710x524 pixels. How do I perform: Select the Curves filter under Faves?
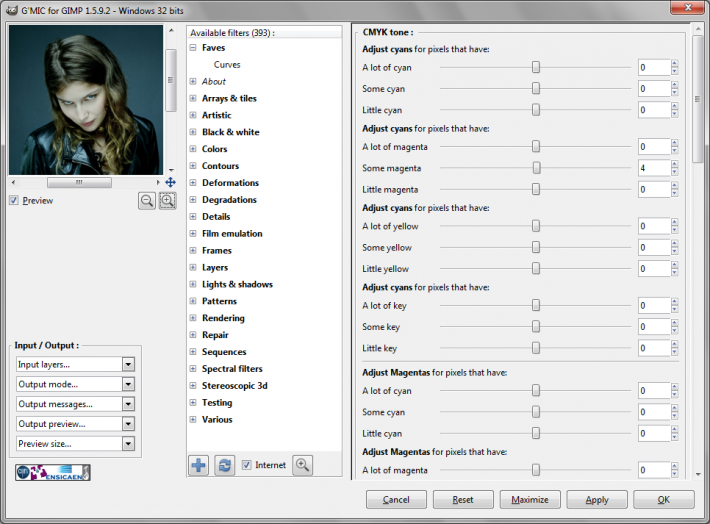(227, 65)
